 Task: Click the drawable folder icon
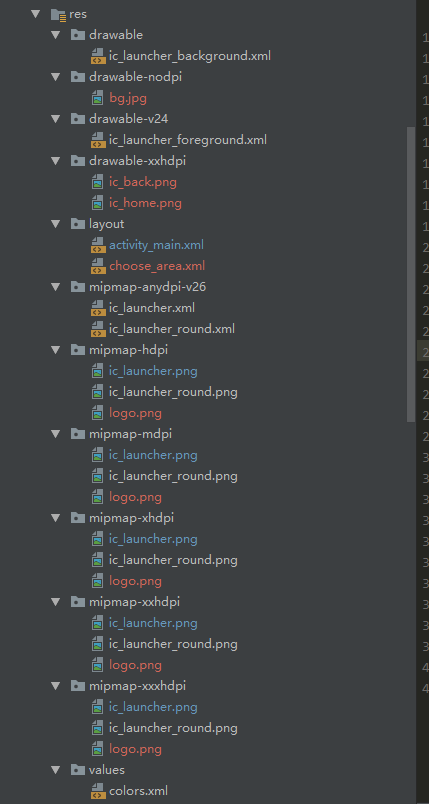(x=78, y=35)
